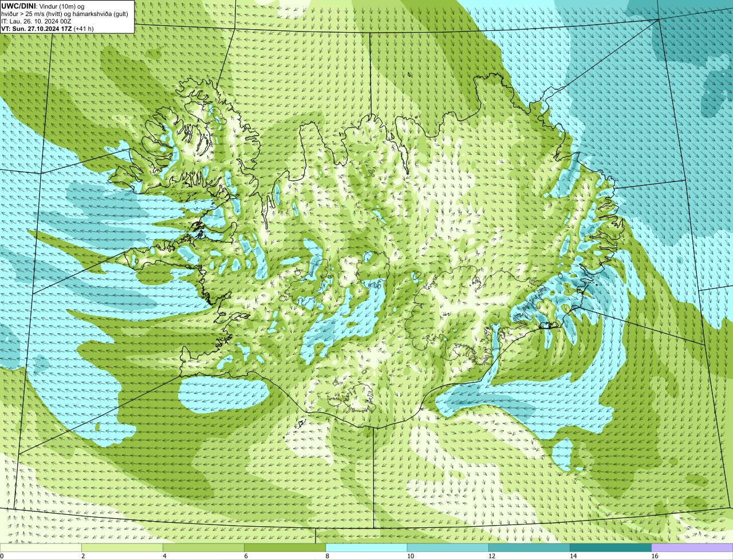Click the pale yellow 0–2 m/s legend swatch
733x560 pixels.
click(x=41, y=548)
